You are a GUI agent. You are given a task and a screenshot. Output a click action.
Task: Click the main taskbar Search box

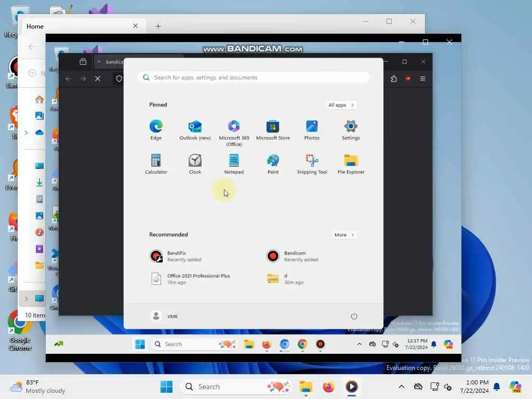(237, 387)
